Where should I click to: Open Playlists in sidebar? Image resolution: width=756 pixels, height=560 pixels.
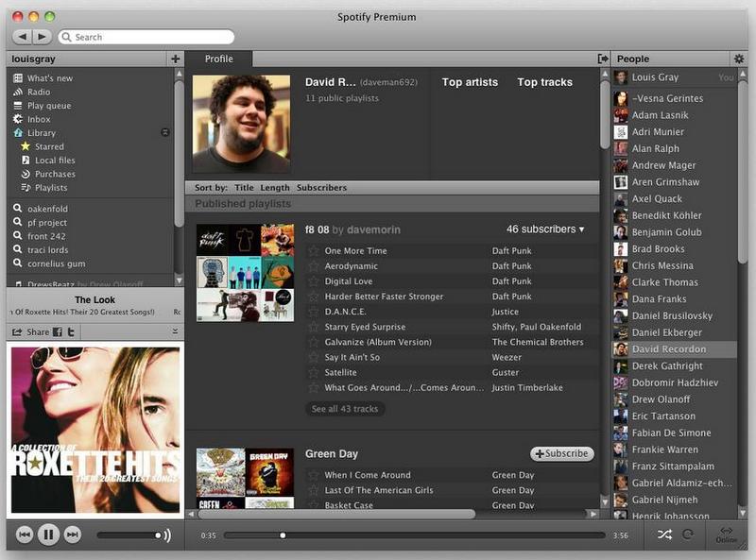click(x=51, y=188)
